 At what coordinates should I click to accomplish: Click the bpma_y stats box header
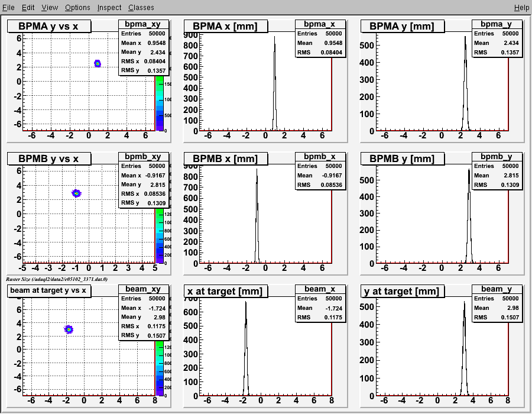497,24
